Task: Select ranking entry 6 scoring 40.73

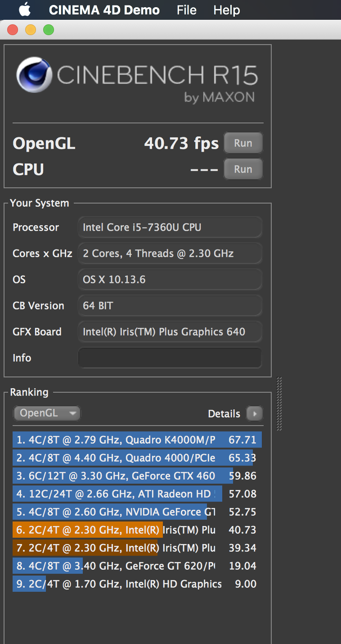Action: click(137, 530)
